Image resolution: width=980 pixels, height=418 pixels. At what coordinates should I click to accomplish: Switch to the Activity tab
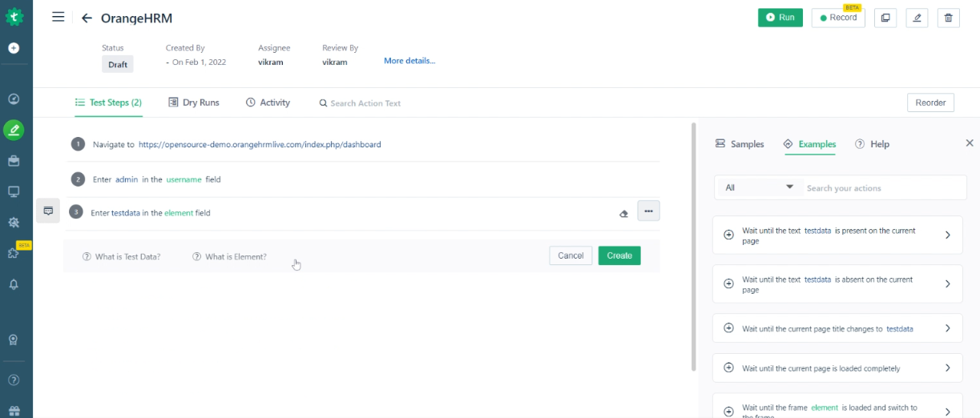(268, 102)
